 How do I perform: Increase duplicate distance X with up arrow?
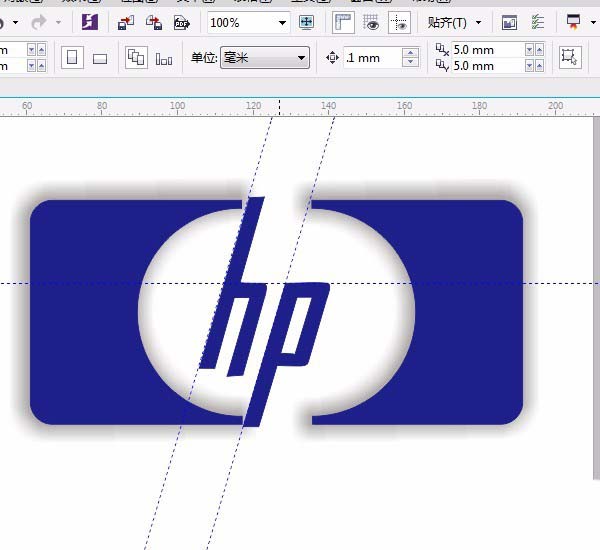pyautogui.click(x=540, y=50)
